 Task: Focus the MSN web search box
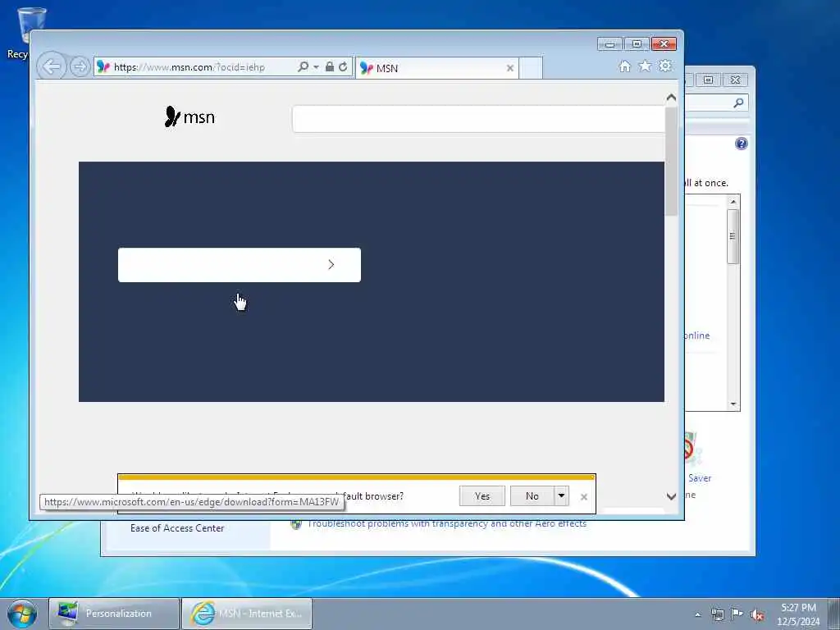click(478, 119)
